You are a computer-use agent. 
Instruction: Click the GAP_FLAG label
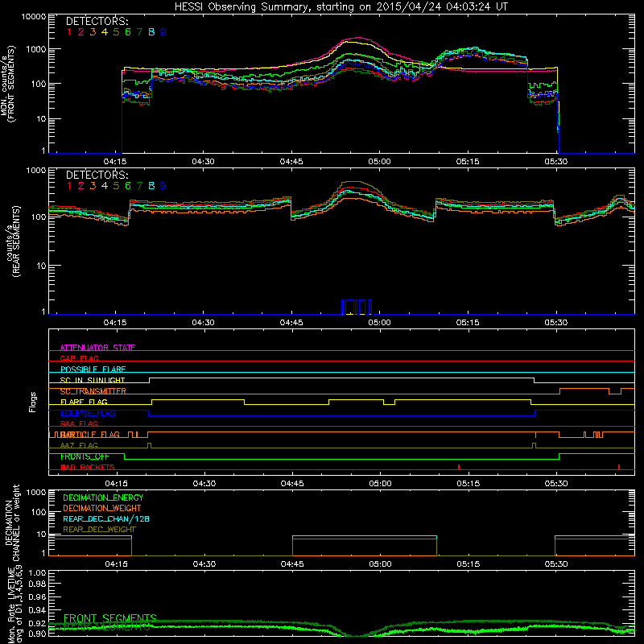79,358
